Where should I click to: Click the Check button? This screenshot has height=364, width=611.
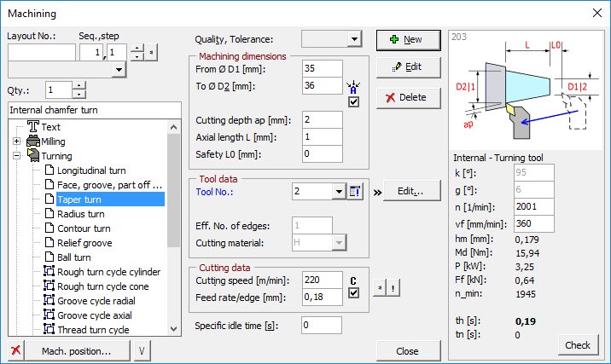(578, 345)
